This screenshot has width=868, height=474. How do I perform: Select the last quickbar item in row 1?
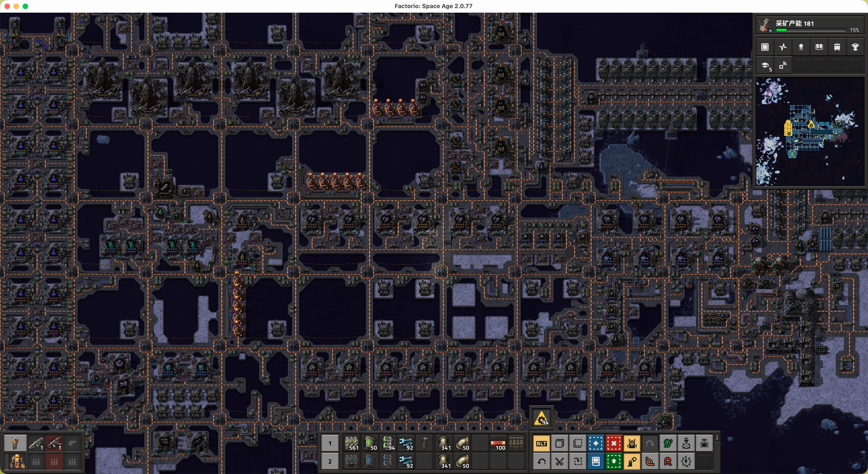516,443
